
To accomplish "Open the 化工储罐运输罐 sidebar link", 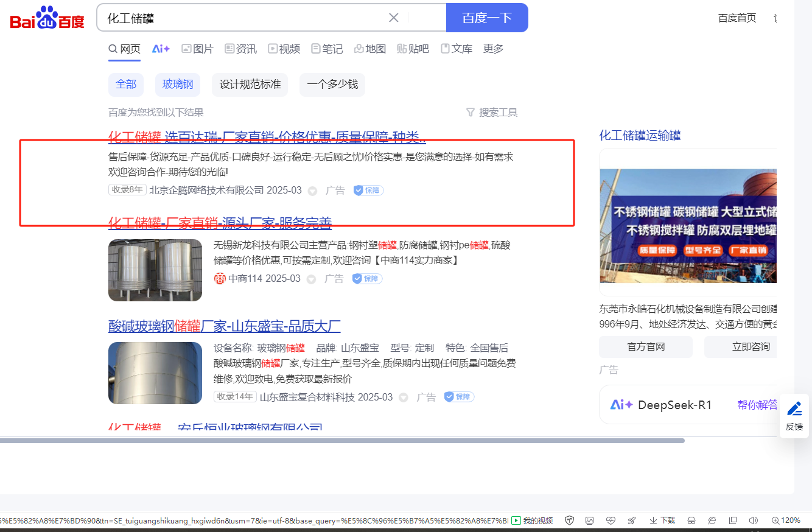I will click(640, 135).
